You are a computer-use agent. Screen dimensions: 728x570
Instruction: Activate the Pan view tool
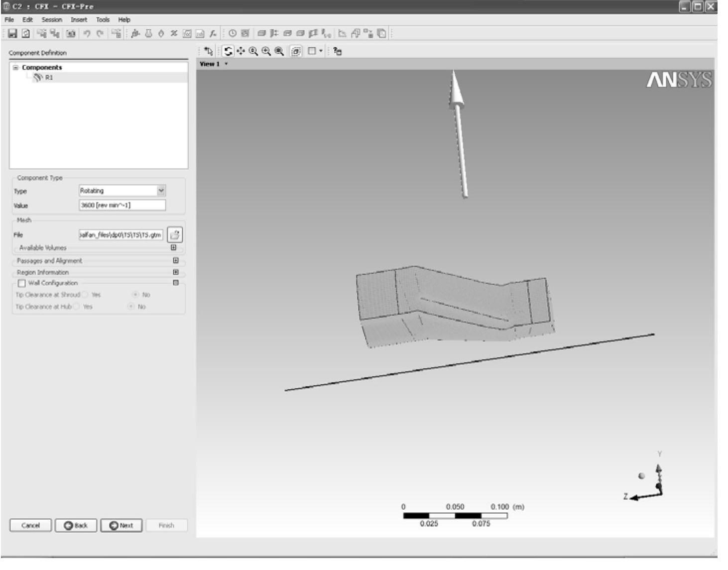tap(241, 51)
